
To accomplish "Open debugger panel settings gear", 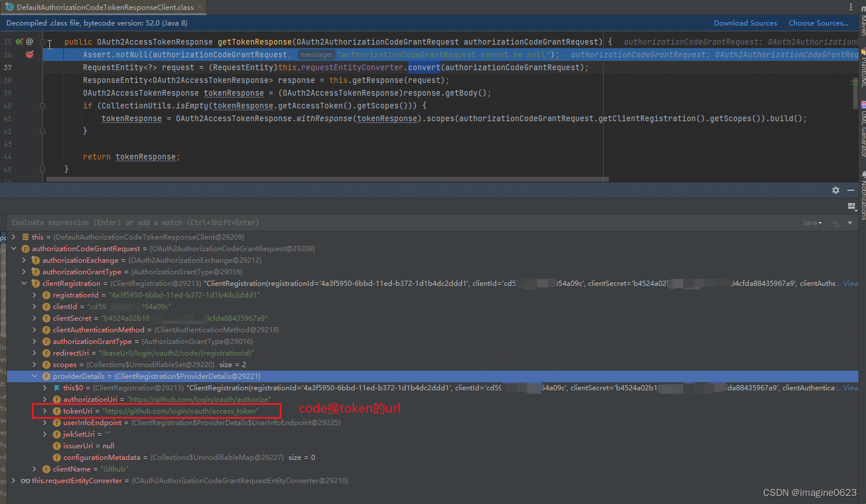I will pyautogui.click(x=836, y=190).
